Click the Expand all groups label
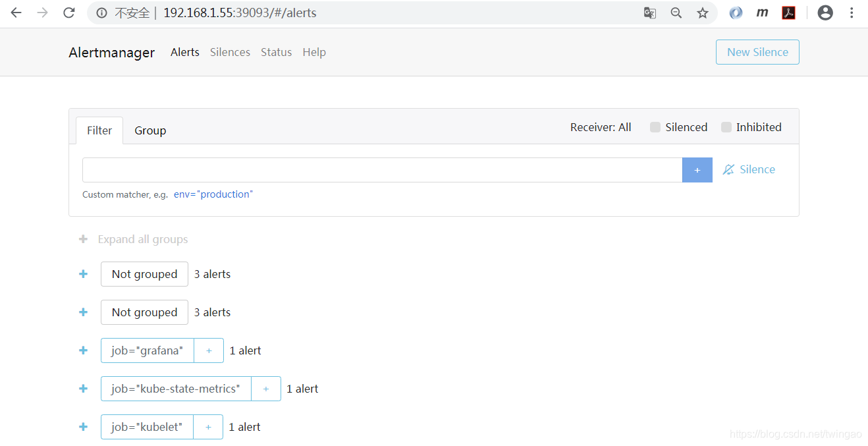Screen dimensions: 868x446 tap(143, 239)
